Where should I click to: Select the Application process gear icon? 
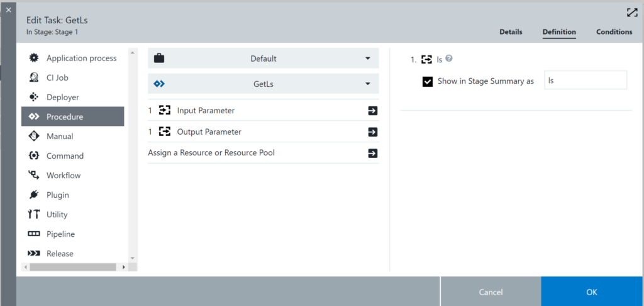34,58
